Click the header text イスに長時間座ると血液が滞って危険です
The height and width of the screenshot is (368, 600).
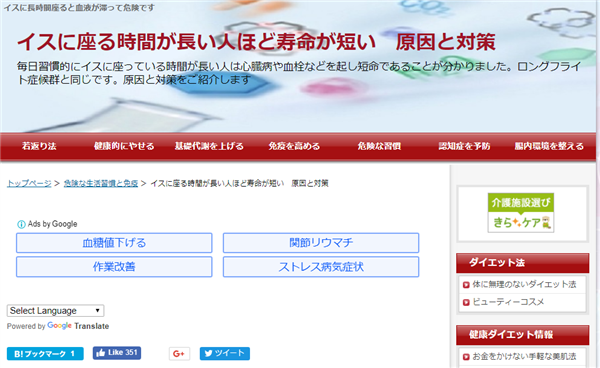pos(79,8)
